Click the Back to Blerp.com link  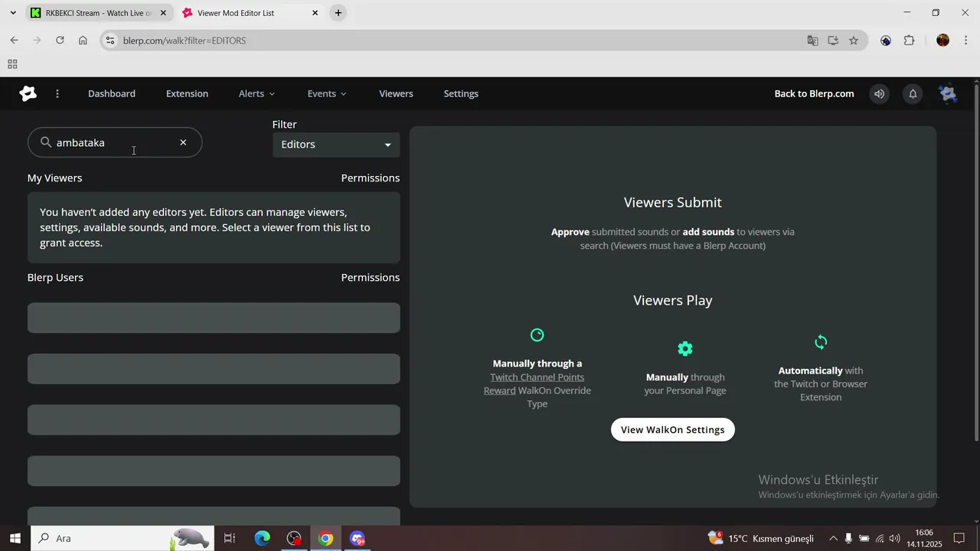(814, 93)
